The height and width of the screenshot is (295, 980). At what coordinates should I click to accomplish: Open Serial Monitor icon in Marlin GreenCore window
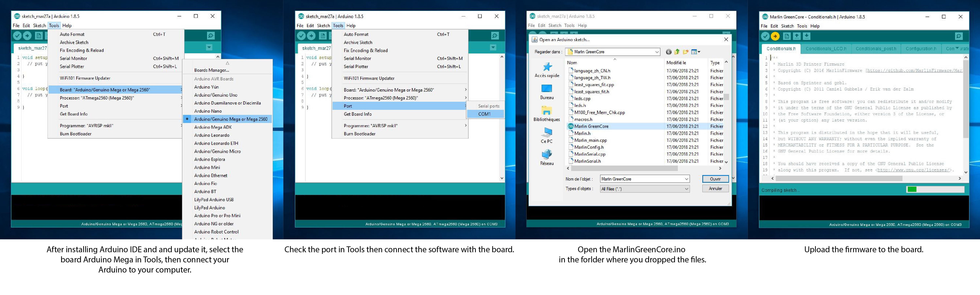tap(959, 36)
